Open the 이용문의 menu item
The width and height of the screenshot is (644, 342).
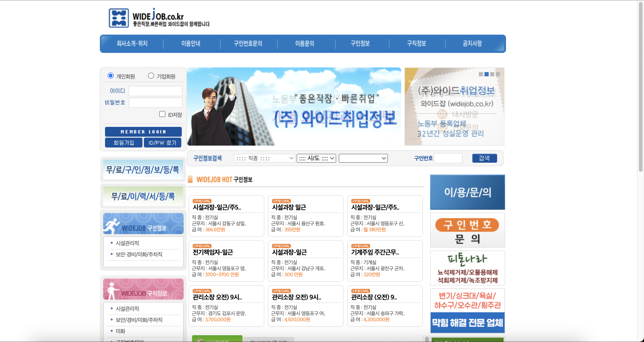coord(305,44)
